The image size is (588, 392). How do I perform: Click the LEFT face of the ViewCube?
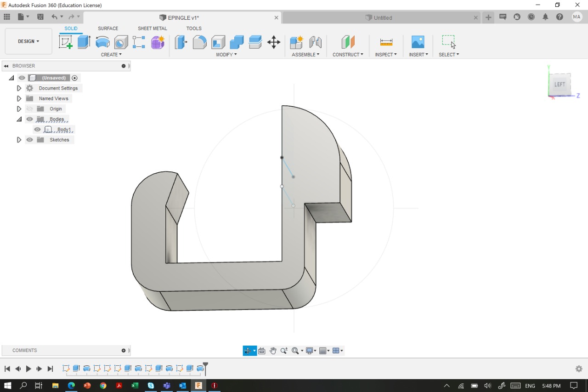pos(560,85)
